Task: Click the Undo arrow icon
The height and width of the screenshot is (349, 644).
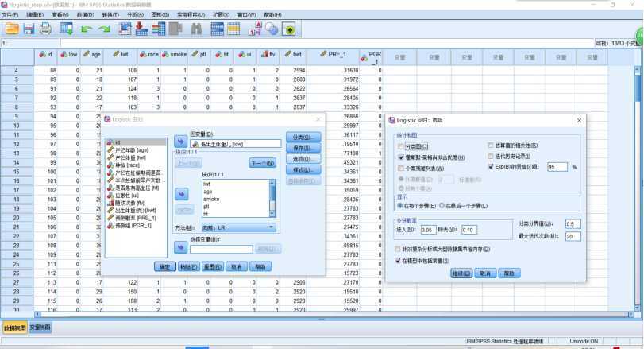Action: point(86,29)
